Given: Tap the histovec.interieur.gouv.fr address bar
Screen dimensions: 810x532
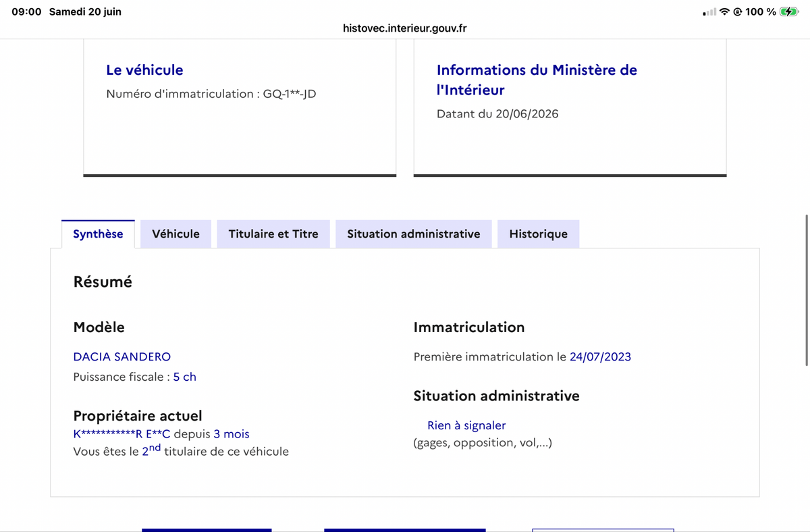Looking at the screenshot, I should click(405, 28).
